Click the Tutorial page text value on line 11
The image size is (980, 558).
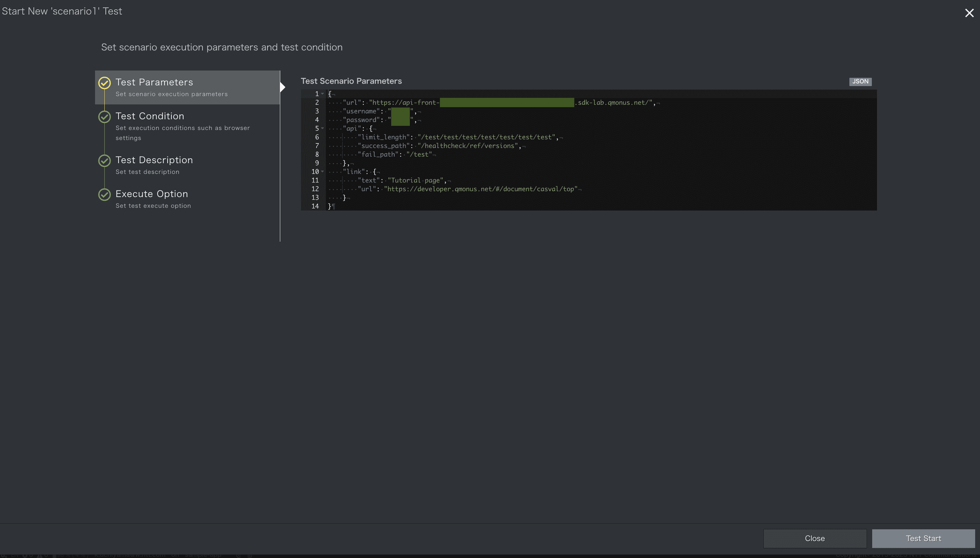[x=415, y=180]
